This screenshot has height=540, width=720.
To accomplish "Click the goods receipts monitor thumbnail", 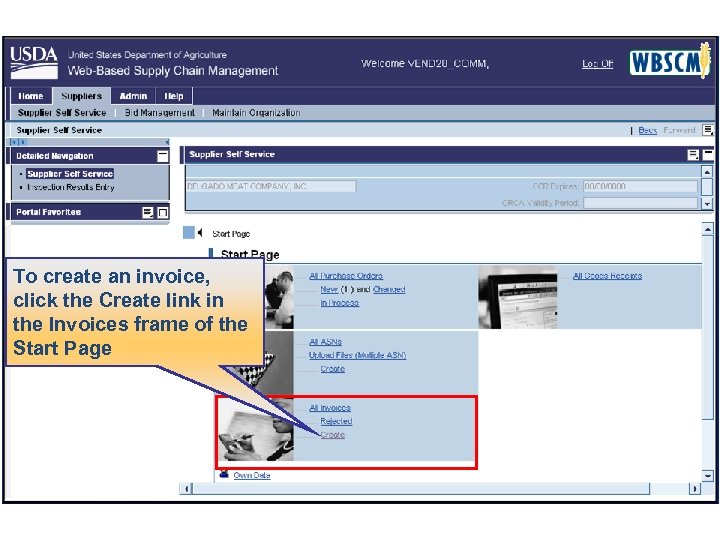I will click(x=518, y=297).
